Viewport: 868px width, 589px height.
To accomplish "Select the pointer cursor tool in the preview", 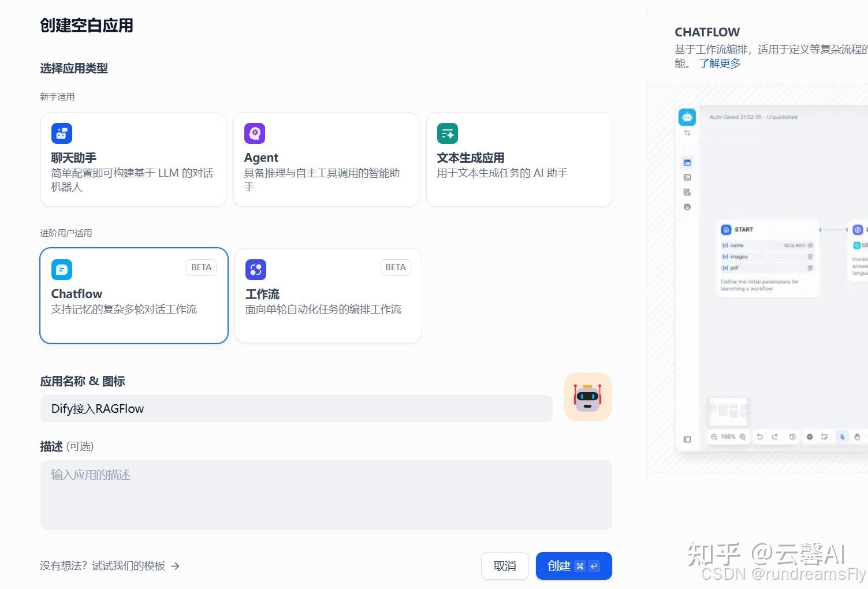I will tap(843, 437).
